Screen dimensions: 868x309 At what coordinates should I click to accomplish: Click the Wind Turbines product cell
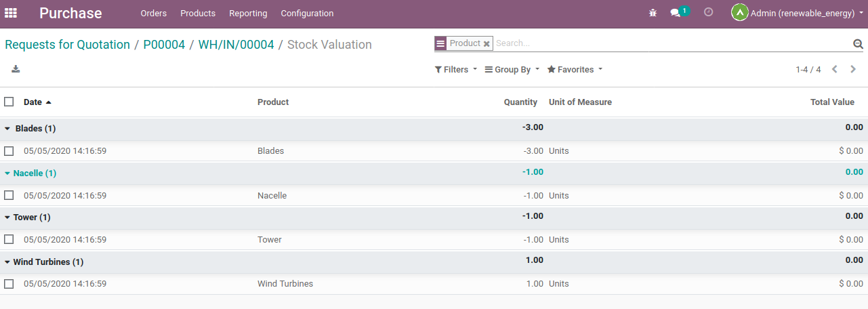coord(285,284)
